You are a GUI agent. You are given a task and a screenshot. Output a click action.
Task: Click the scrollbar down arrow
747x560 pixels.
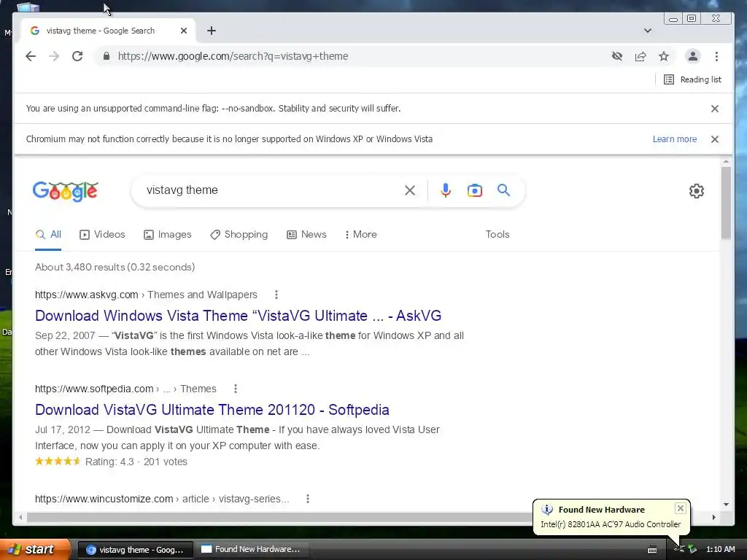pos(726,505)
